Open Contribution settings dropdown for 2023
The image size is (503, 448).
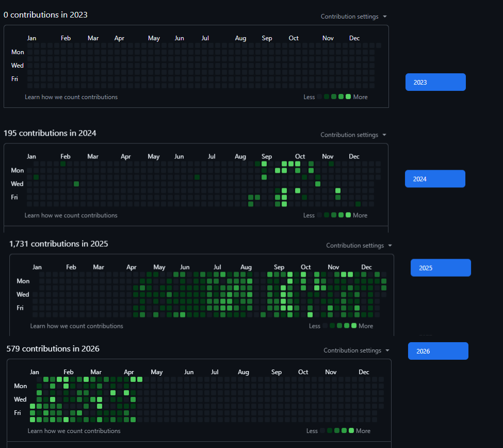[x=353, y=17]
